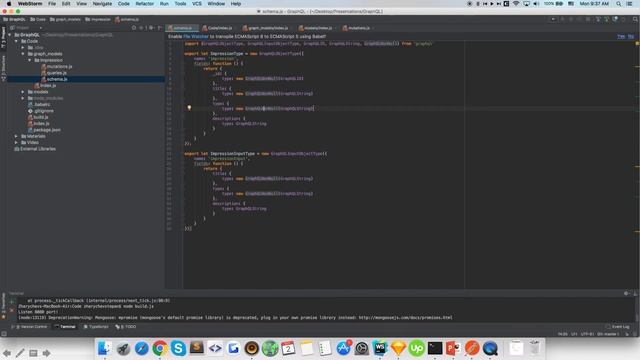Open the File menu
Image resolution: width=640 pixels, height=360 pixels.
[x=52, y=4]
